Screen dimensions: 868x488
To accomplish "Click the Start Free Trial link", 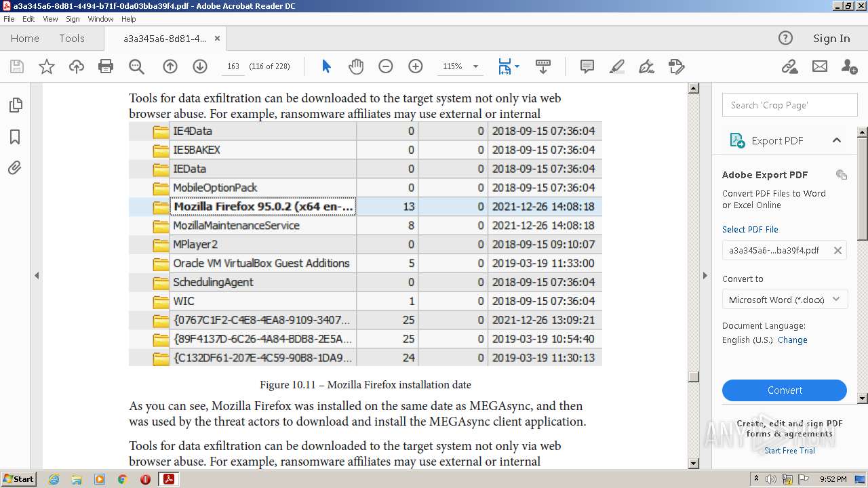I will click(x=789, y=451).
